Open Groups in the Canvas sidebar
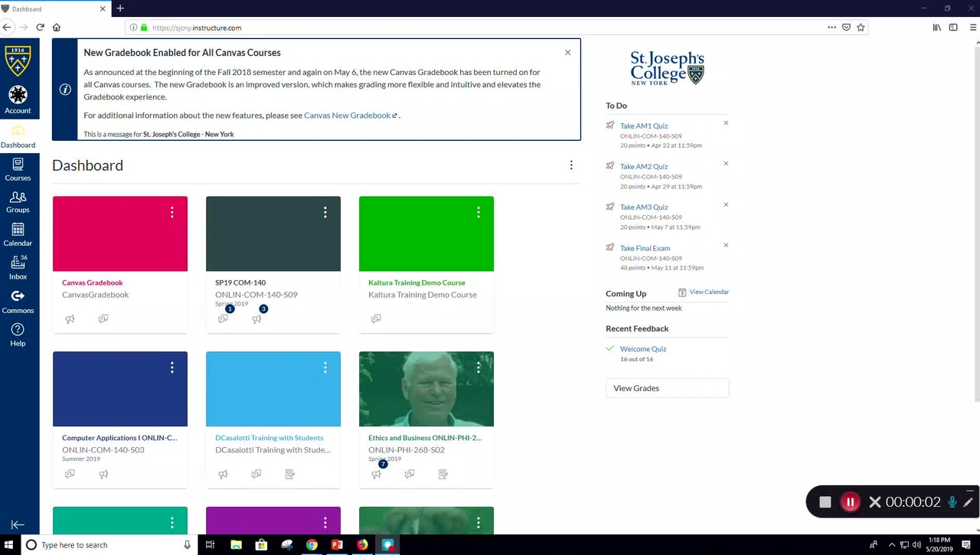 [x=18, y=202]
